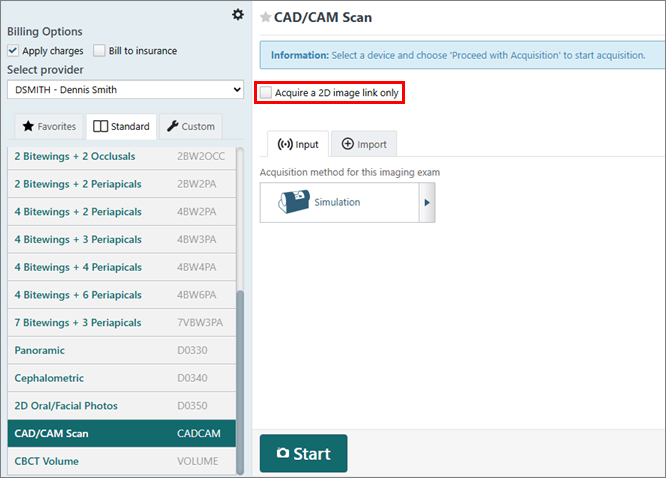Image resolution: width=666 pixels, height=478 pixels.
Task: Switch to the Standard tab
Action: click(x=121, y=127)
